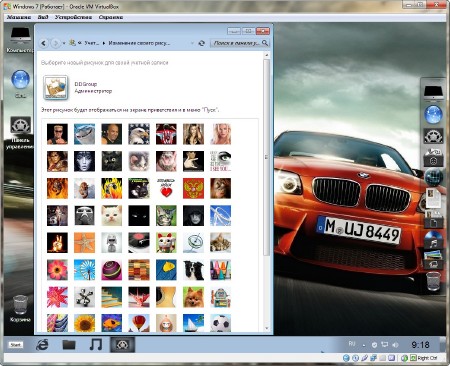450x366 pixels.
Task: Choose the blonde woman picture
Action: [x=220, y=134]
